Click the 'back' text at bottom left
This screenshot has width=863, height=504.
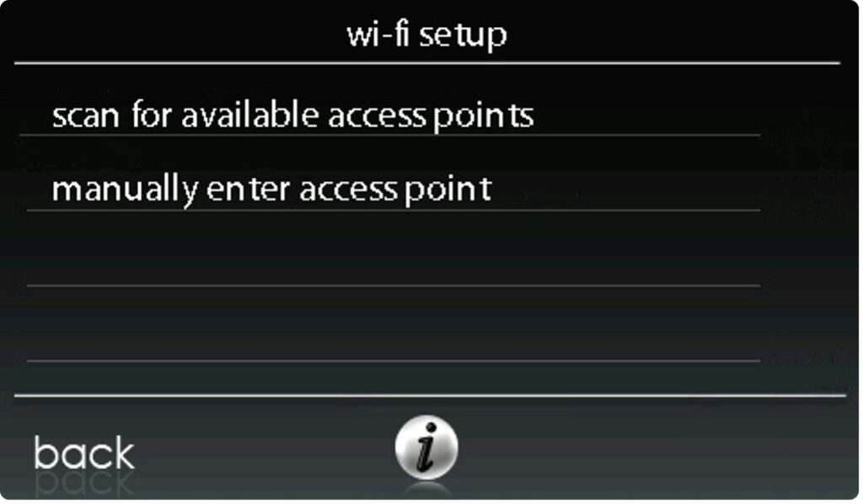click(83, 453)
